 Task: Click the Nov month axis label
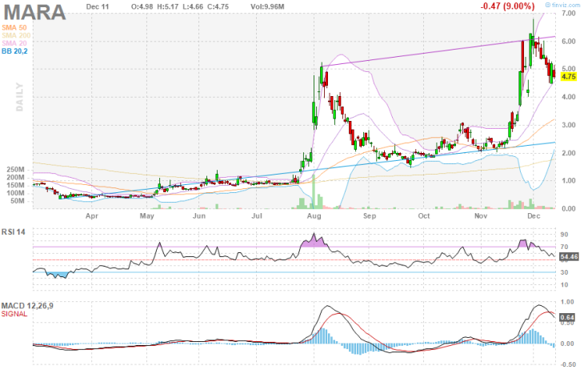(x=481, y=216)
